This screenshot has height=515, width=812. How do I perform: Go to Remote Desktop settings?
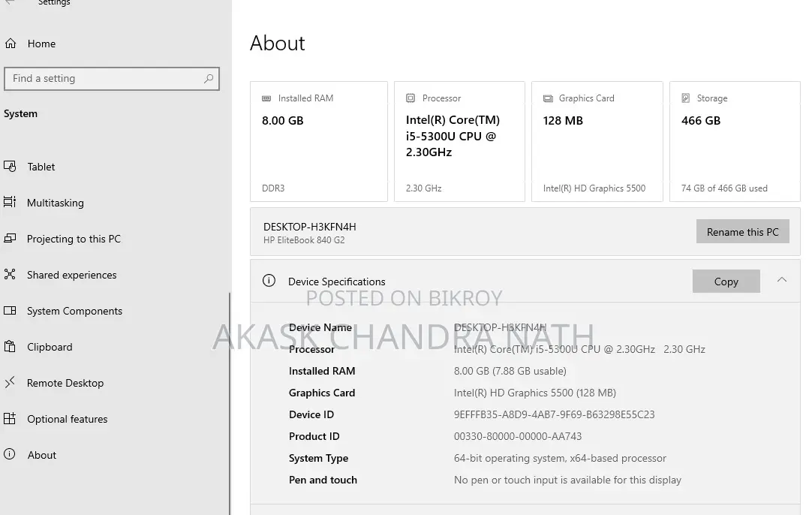click(65, 383)
